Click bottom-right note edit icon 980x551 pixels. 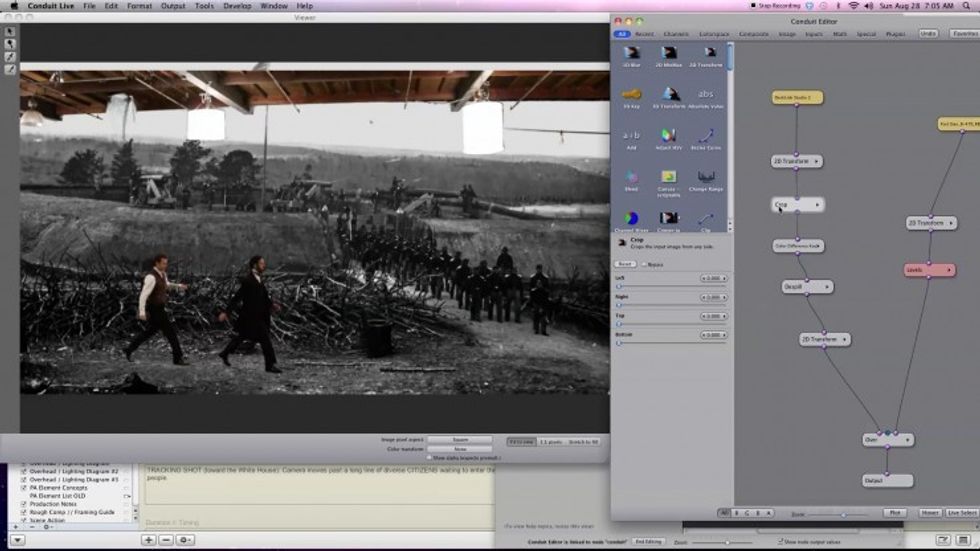(943, 540)
